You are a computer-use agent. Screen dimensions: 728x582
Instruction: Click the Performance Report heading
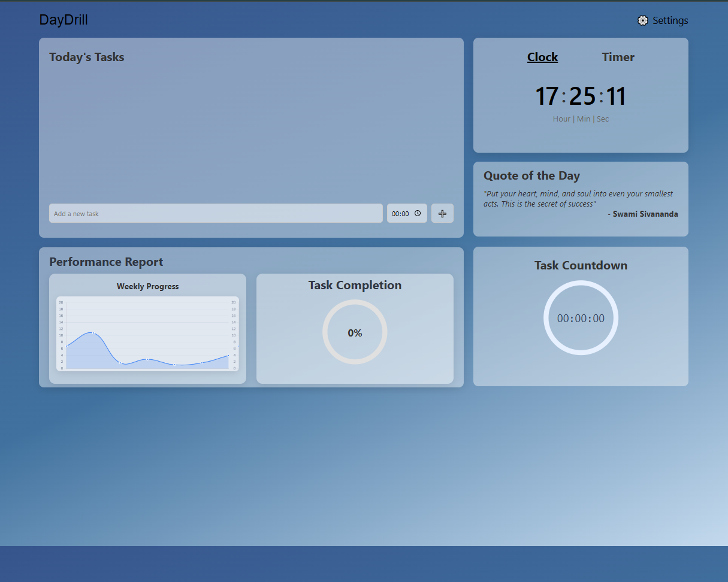106,262
